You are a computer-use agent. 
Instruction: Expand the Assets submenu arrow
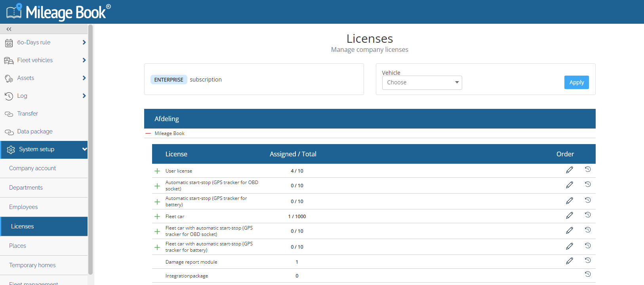point(84,78)
